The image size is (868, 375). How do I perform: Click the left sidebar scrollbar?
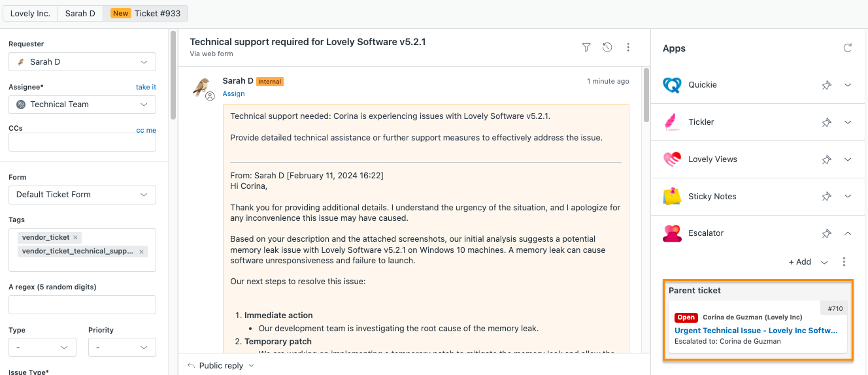tap(173, 75)
